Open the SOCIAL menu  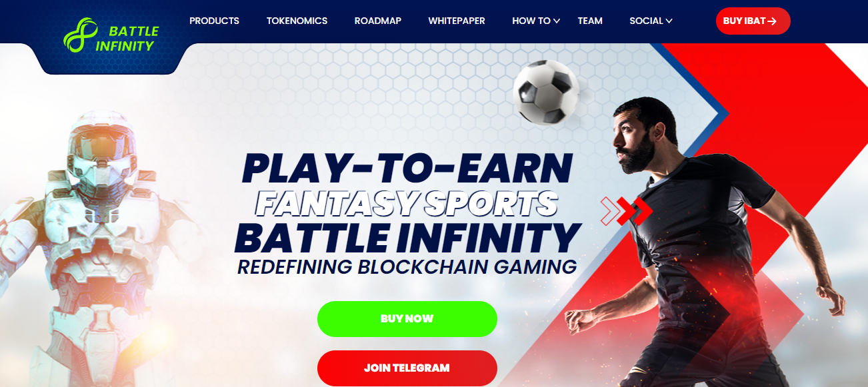click(646, 21)
